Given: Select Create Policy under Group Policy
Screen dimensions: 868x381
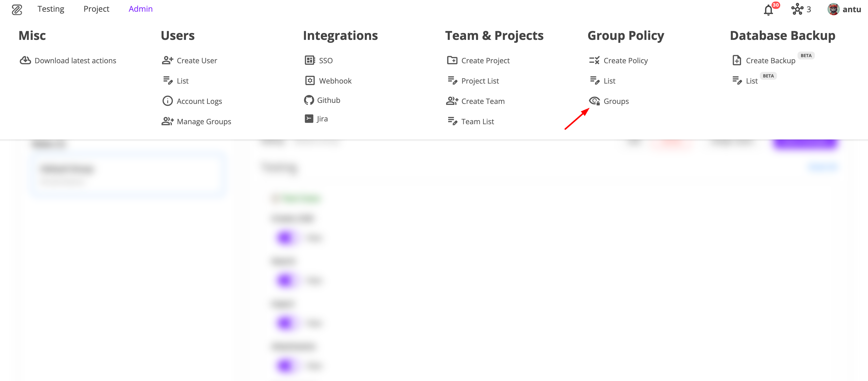Looking at the screenshot, I should pyautogui.click(x=625, y=61).
